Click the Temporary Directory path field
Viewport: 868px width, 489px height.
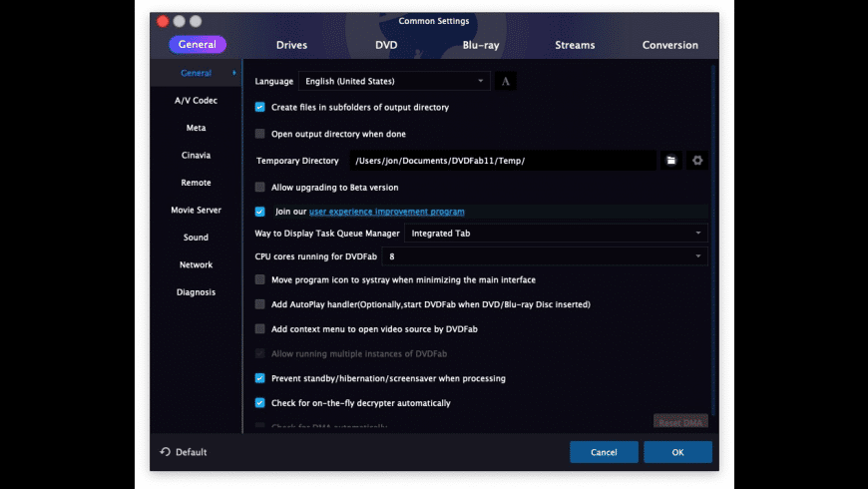[501, 160]
